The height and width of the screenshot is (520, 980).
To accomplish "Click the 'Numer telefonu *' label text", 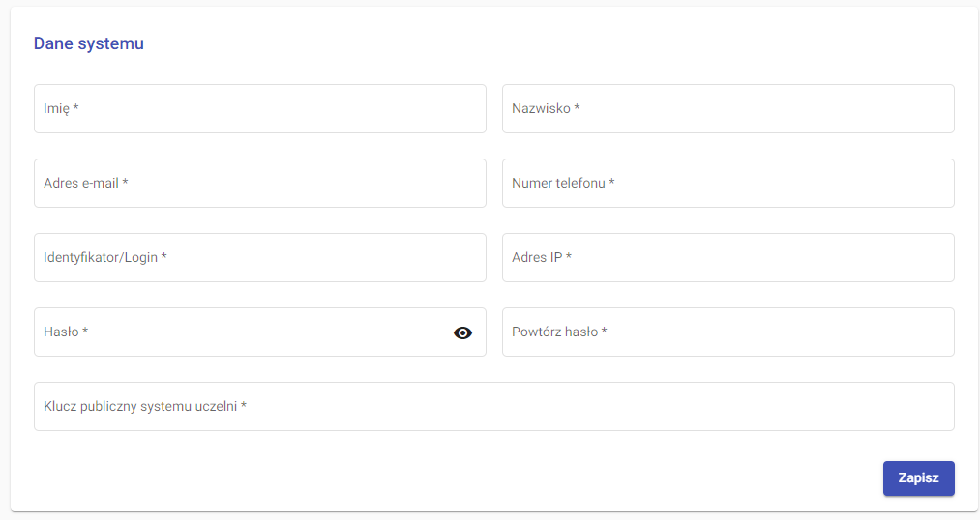I will 563,184.
